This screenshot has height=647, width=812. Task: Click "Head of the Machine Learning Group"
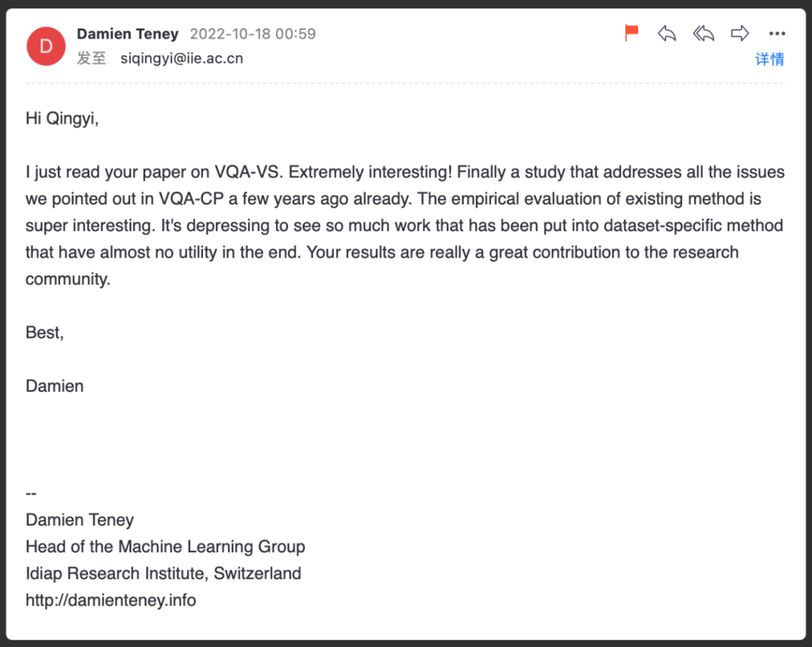pos(165,546)
